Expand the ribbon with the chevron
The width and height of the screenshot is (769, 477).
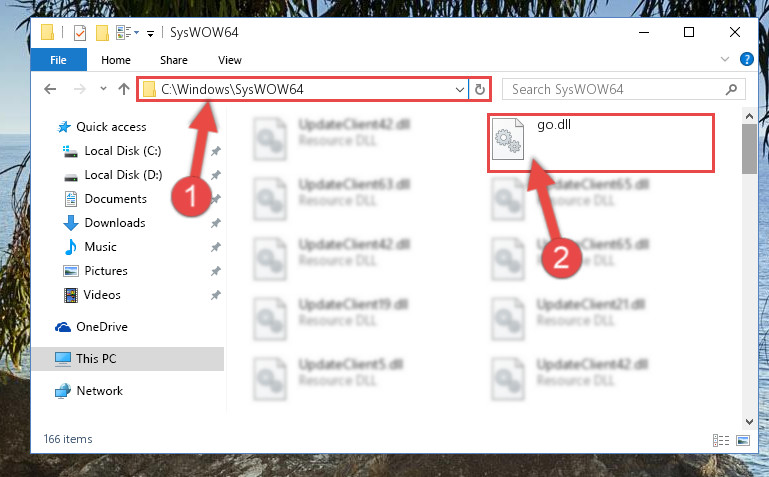[x=724, y=59]
